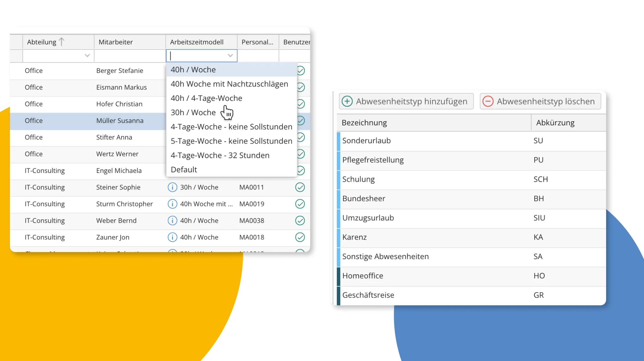Select the highlighted Müller Susanna row
The width and height of the screenshot is (644, 361).
(x=88, y=121)
